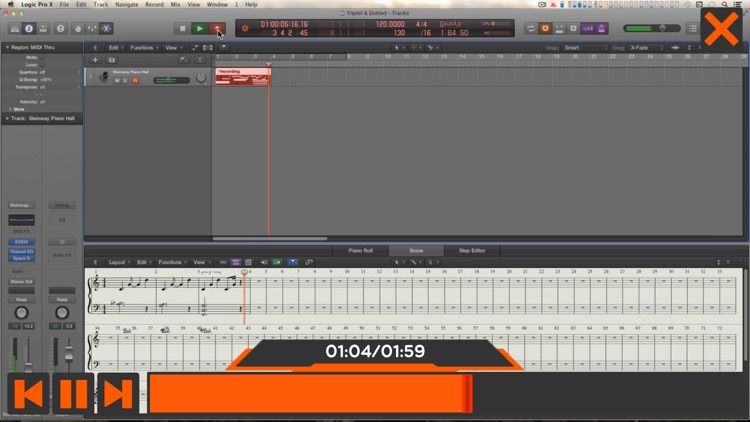The height and width of the screenshot is (422, 750).
Task: Start playback with Play button
Action: click(x=199, y=29)
